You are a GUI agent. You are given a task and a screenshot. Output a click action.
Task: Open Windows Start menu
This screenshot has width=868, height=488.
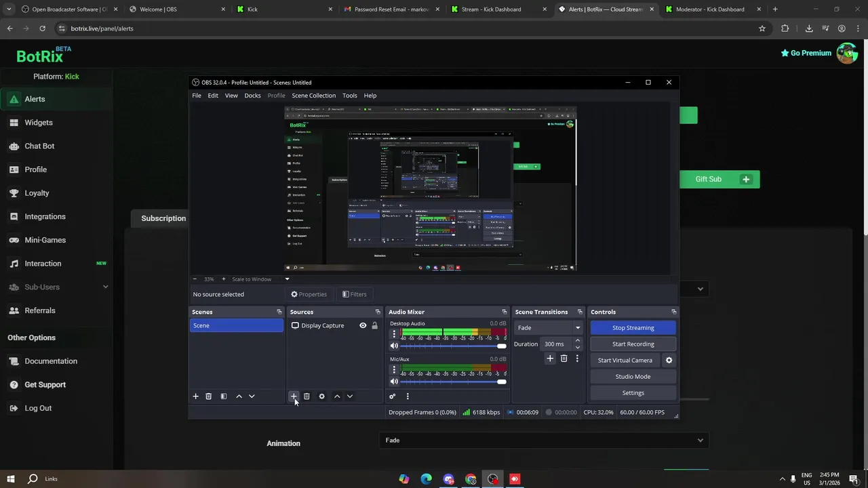pyautogui.click(x=11, y=479)
